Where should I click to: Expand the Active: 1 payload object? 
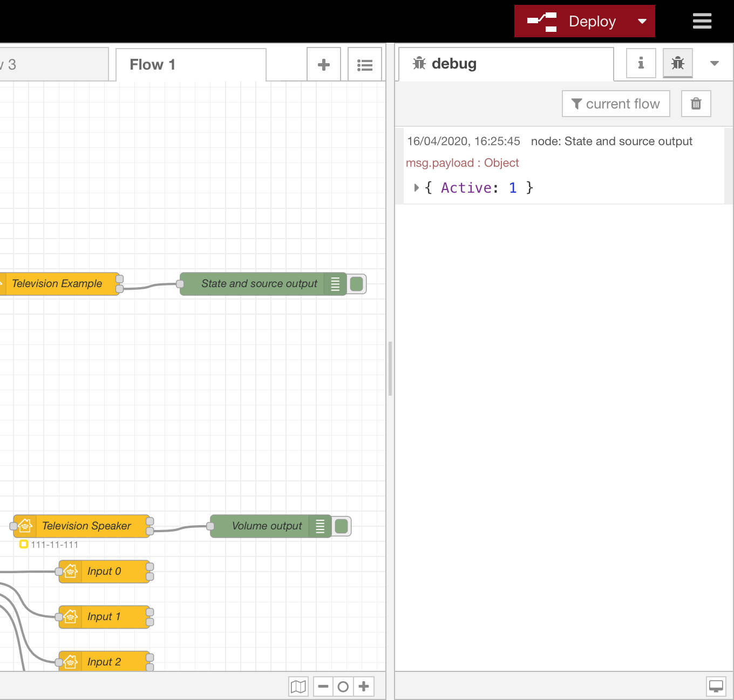(x=416, y=188)
